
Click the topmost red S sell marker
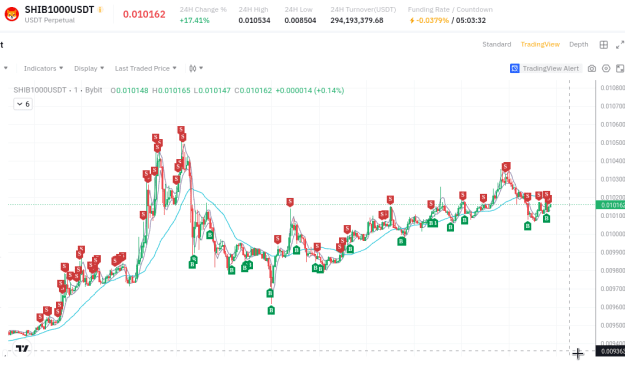(x=181, y=130)
